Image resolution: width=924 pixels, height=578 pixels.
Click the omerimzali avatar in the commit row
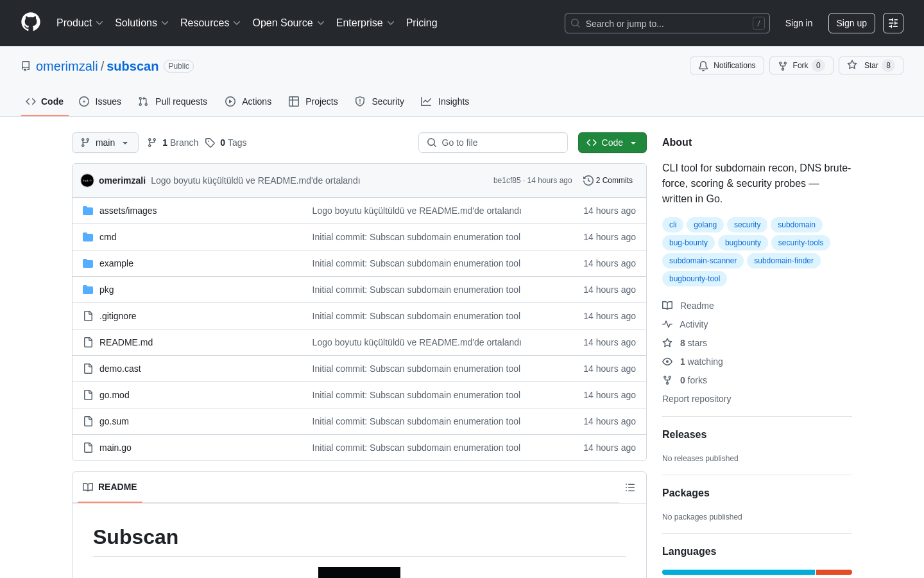(87, 180)
